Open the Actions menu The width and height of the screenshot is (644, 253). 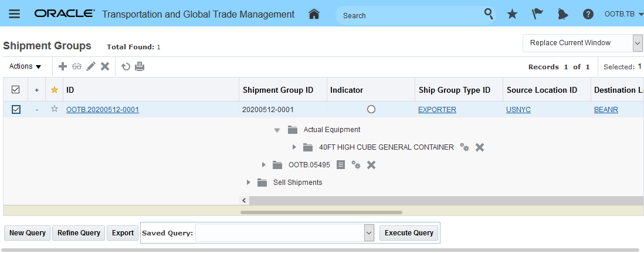click(25, 66)
